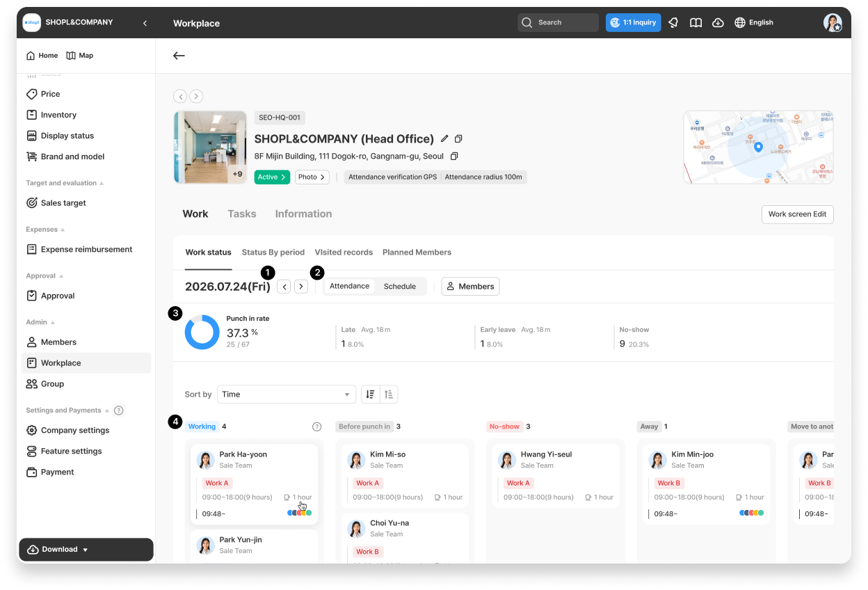Viewport: 868px width, 590px height.
Task: Click the help icon in the Working column
Action: point(317,426)
